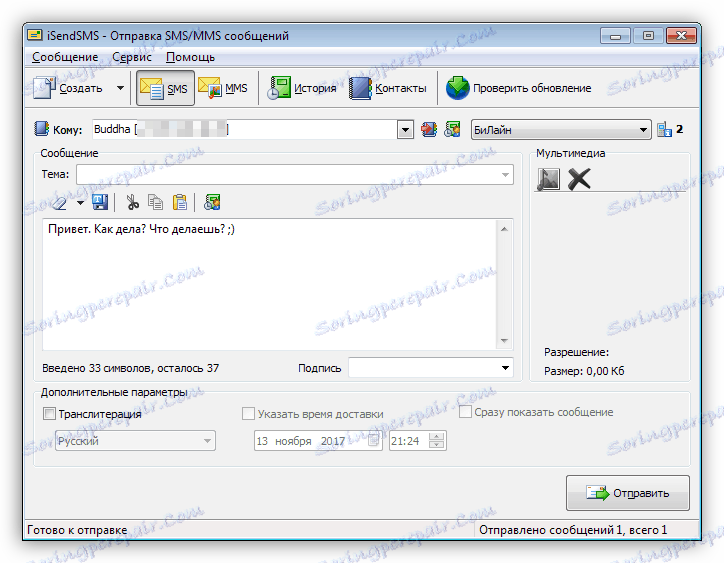Open История message history
This screenshot has height=563, width=724.
point(302,88)
